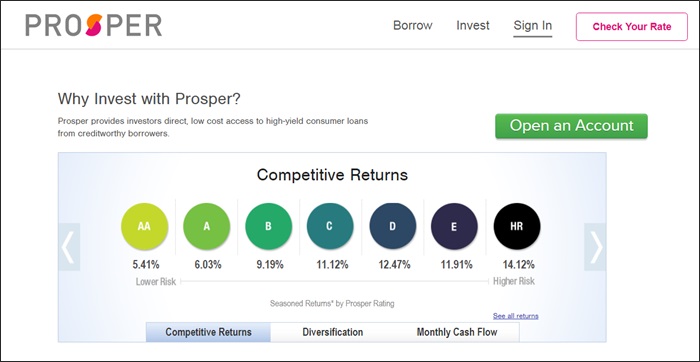Screen dimensions: 700x362
Task: Open the Invest menu item
Action: (473, 25)
